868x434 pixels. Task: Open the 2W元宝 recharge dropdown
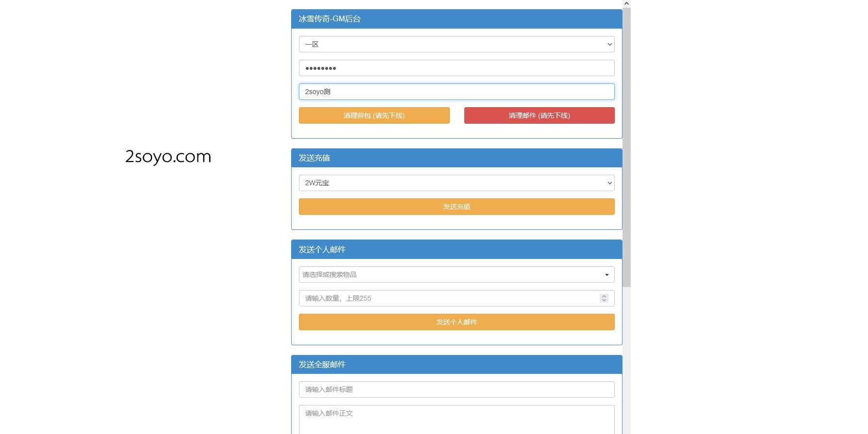tap(457, 183)
